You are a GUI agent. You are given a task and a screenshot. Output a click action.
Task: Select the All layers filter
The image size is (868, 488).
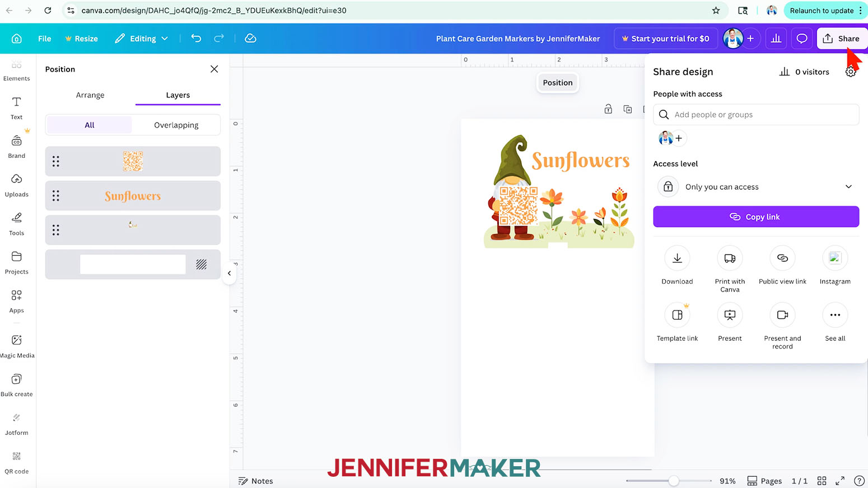90,125
